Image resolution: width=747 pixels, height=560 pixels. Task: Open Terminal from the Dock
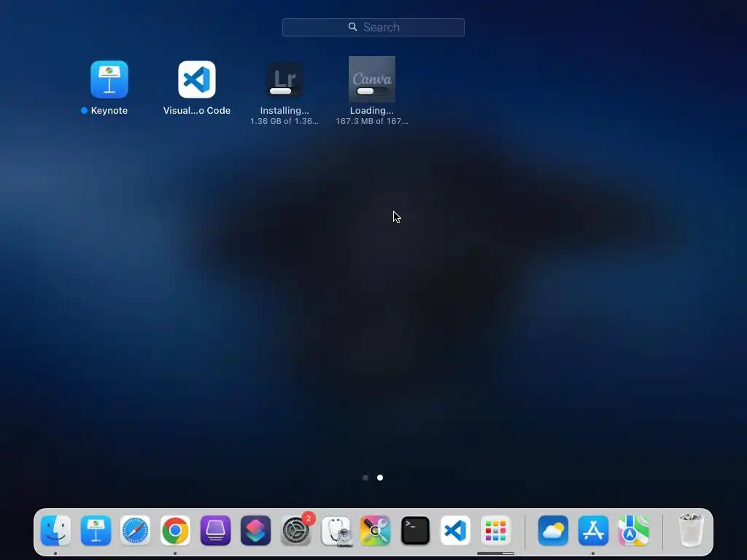(x=415, y=530)
